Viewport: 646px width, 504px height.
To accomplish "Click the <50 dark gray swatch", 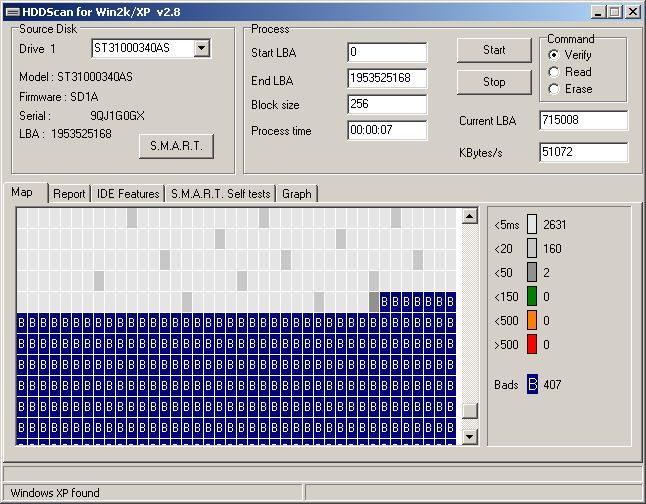I will click(x=532, y=272).
